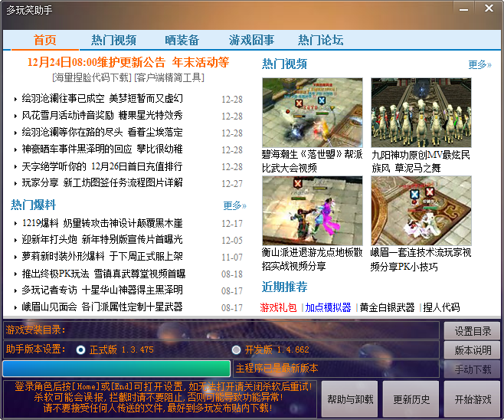Expand 更多» next to 热门爆料 heading
504x420 pixels.
(x=234, y=205)
